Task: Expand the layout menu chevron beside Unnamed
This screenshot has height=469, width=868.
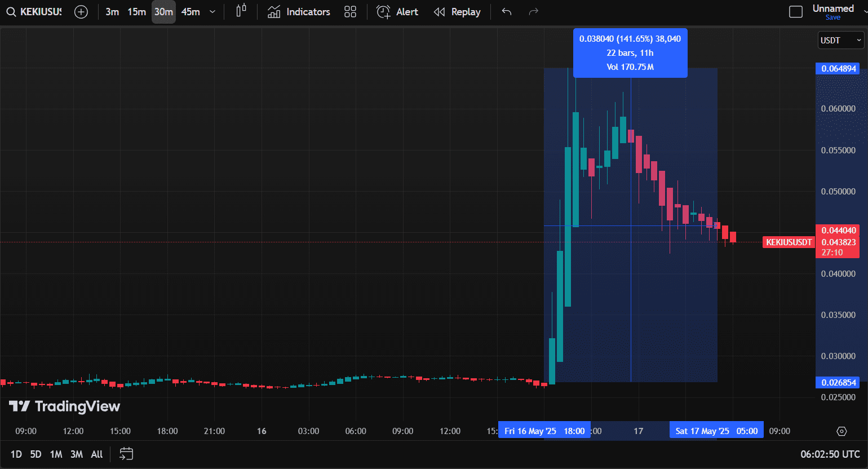Action: (x=865, y=12)
